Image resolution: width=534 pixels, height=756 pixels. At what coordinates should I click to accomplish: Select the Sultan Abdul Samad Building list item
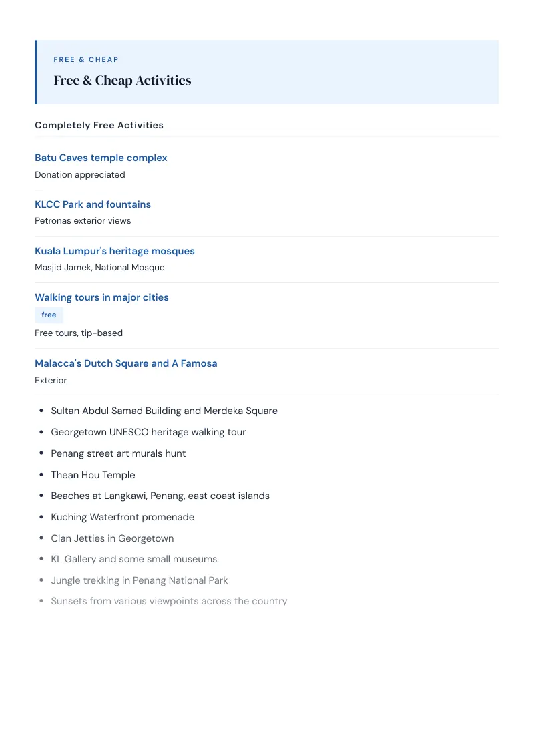click(x=164, y=411)
